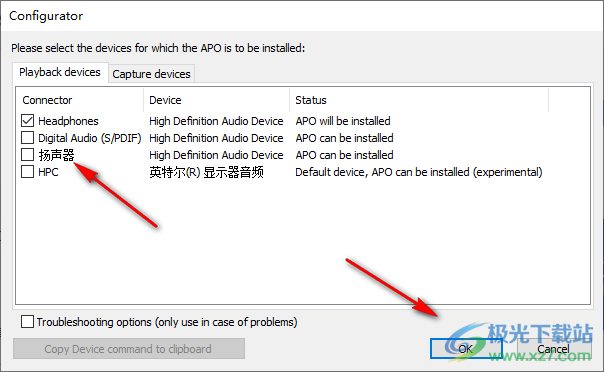Check the 扬声器 connector checkbox

pyautogui.click(x=27, y=155)
